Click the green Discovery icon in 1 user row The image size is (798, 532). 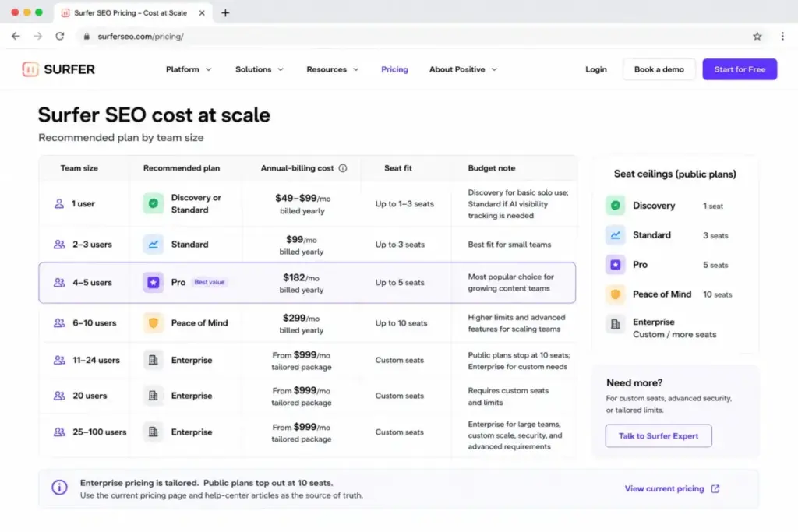(x=154, y=203)
